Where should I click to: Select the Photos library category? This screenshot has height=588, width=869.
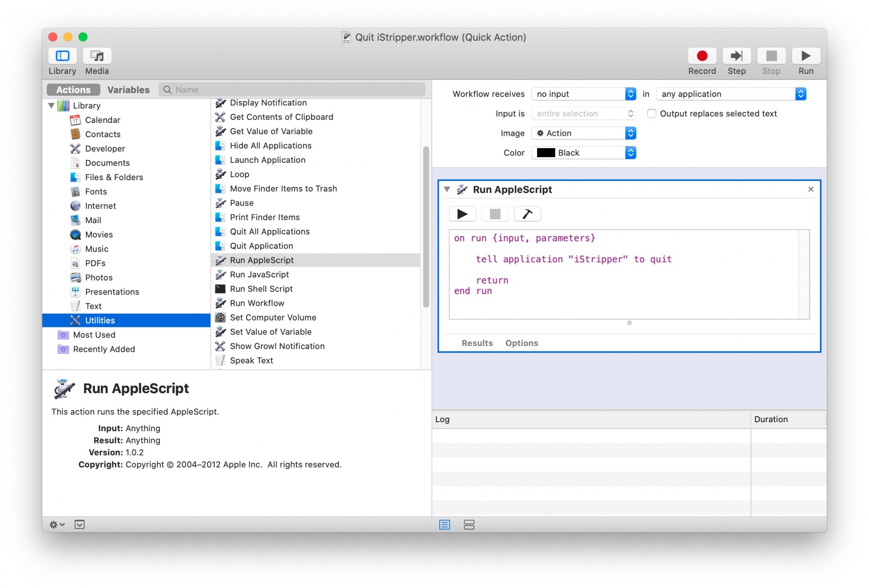(99, 277)
